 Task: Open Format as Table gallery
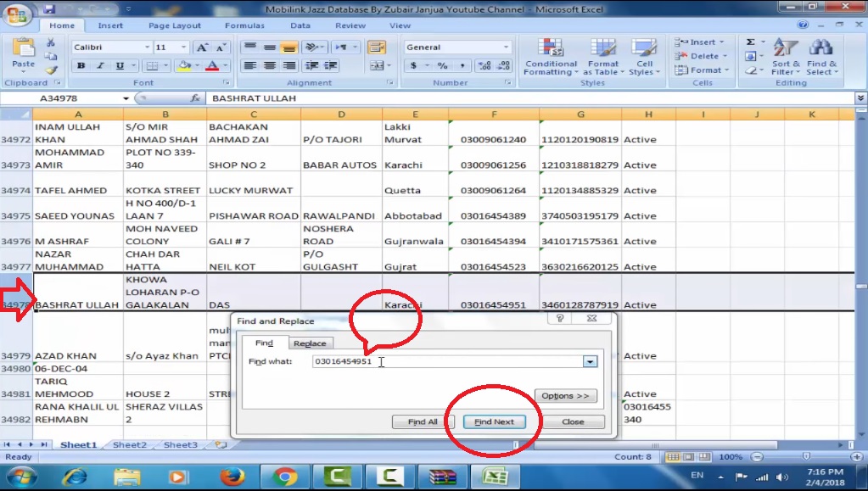[602, 57]
